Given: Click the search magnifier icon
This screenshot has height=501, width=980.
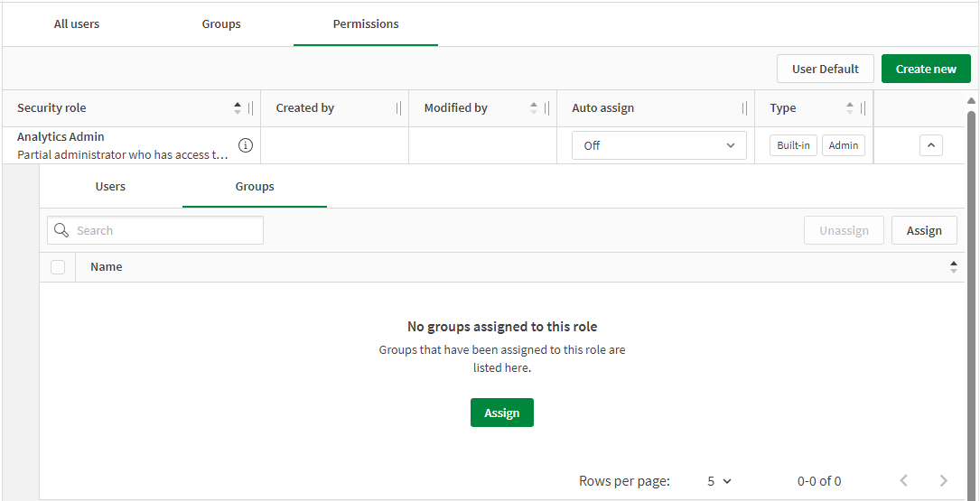Looking at the screenshot, I should 61,231.
